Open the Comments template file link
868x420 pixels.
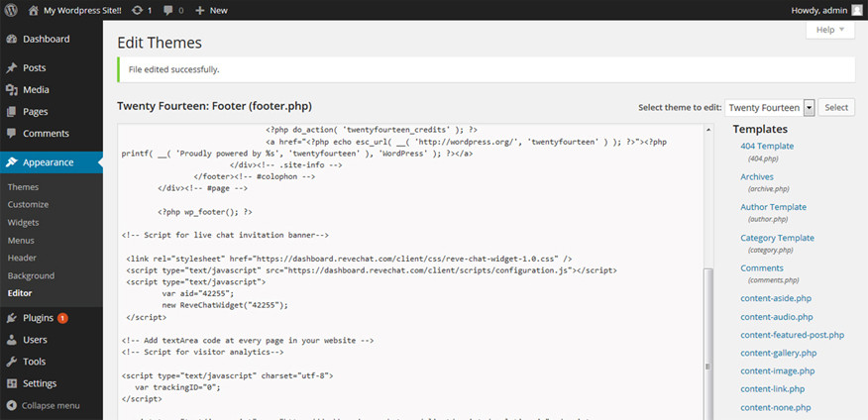tap(762, 267)
